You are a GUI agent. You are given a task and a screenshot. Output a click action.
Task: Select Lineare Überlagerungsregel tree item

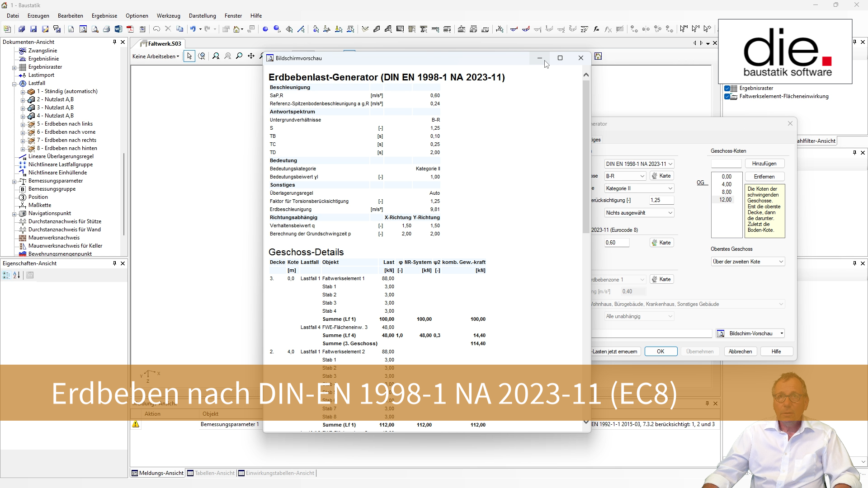(x=61, y=156)
